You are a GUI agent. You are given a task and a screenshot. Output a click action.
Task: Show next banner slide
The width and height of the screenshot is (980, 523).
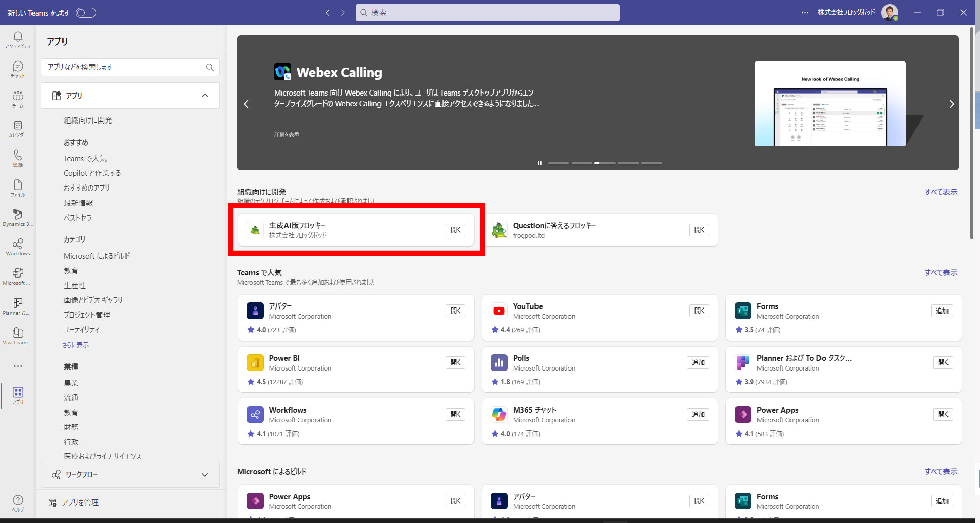951,104
